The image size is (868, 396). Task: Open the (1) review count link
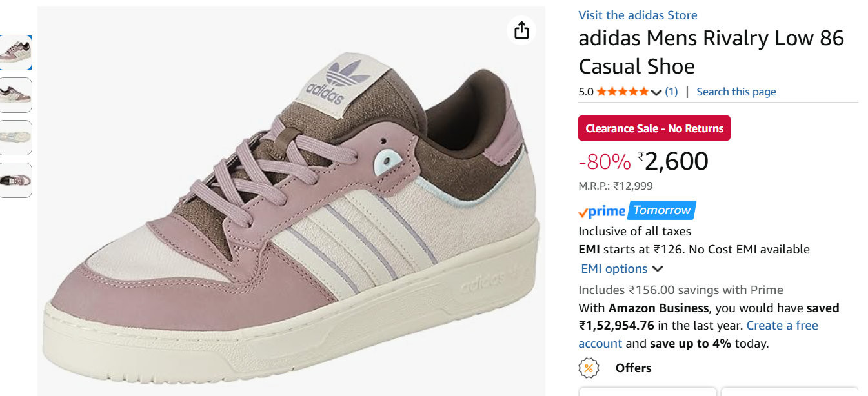[671, 92]
